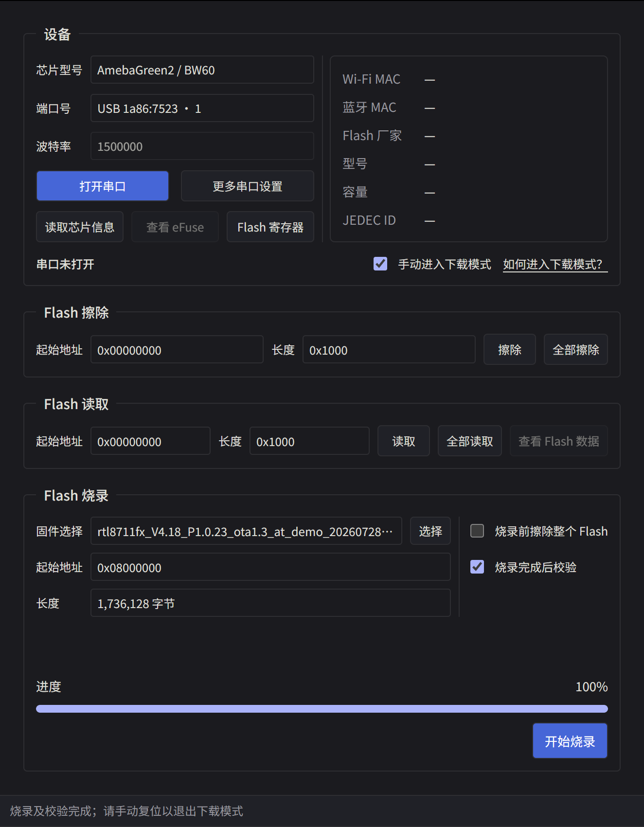The width and height of the screenshot is (644, 827).
Task: Click the JEDEC ID label
Action: [x=369, y=220]
